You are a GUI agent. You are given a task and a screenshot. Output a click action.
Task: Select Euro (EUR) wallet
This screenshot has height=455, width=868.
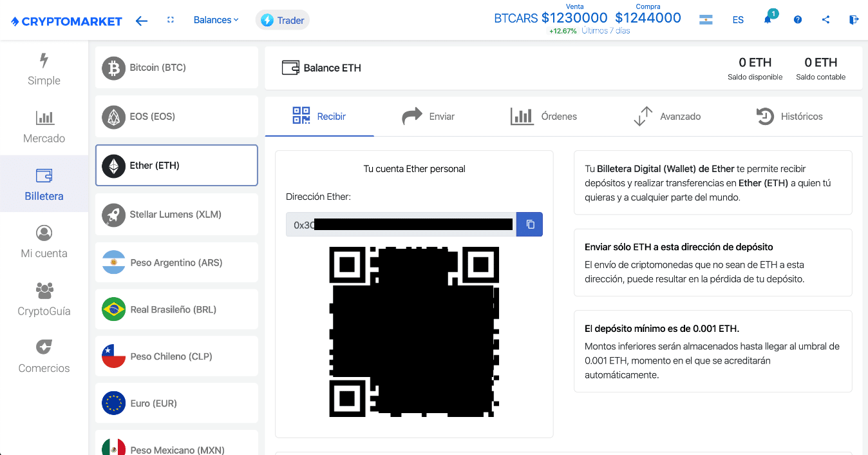coord(176,403)
